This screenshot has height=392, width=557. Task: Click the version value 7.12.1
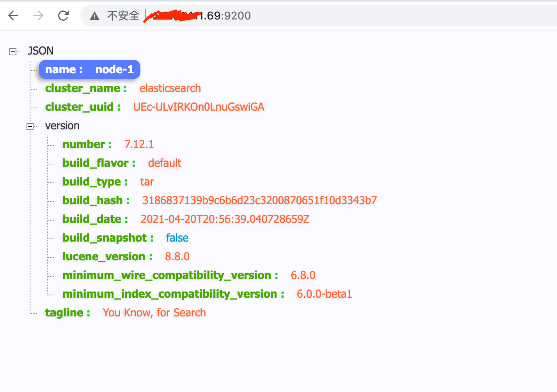pos(139,144)
